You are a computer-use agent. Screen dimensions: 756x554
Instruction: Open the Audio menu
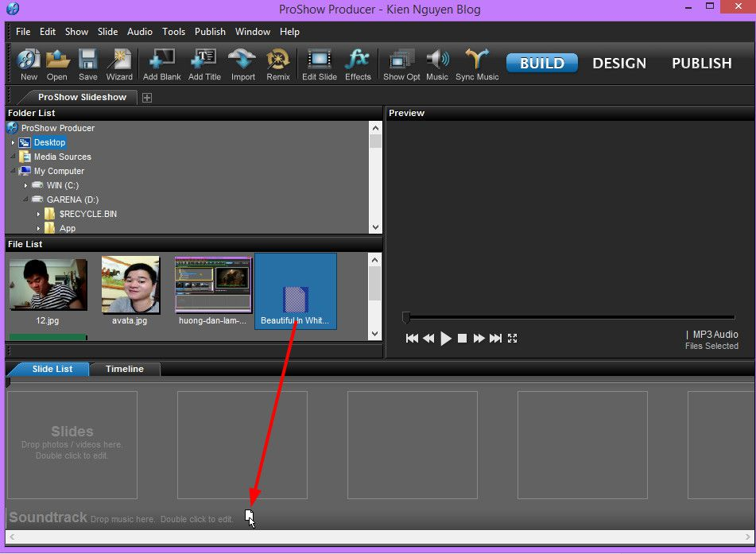pyautogui.click(x=140, y=32)
